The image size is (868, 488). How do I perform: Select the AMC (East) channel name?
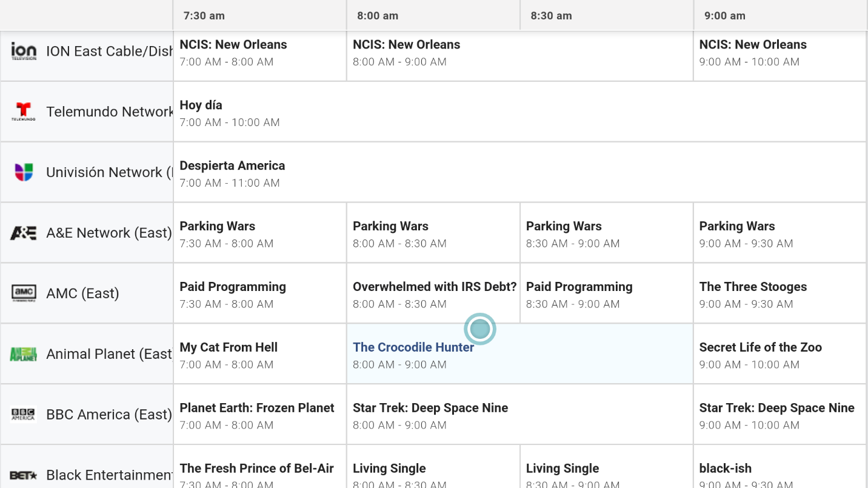(x=82, y=293)
